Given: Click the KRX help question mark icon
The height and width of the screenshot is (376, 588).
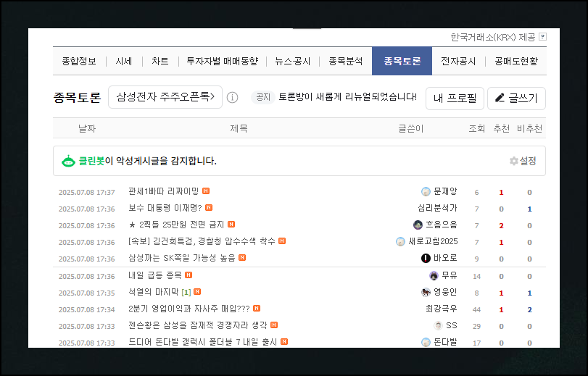Looking at the screenshot, I should [x=542, y=37].
